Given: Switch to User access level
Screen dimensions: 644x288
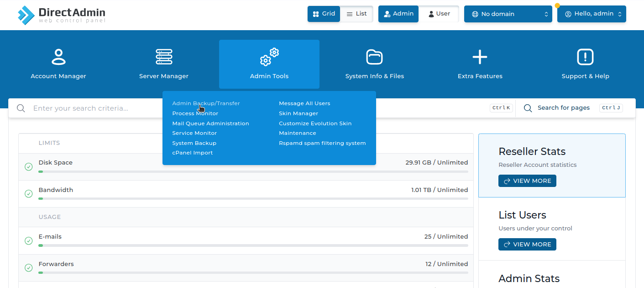Looking at the screenshot, I should tap(439, 14).
